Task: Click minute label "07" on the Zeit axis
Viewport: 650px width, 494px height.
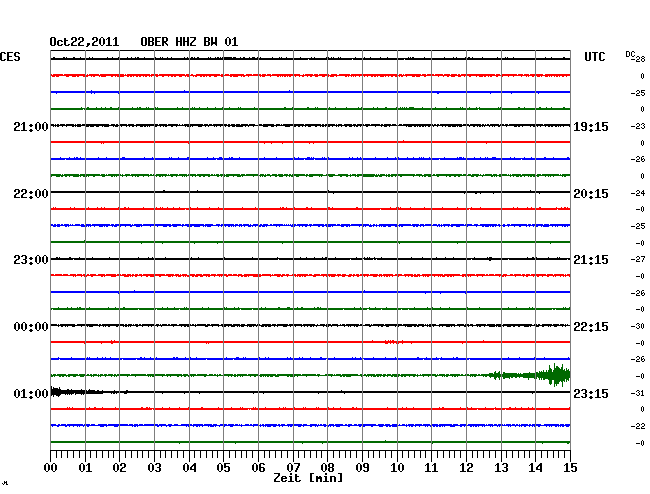Action: (x=293, y=468)
